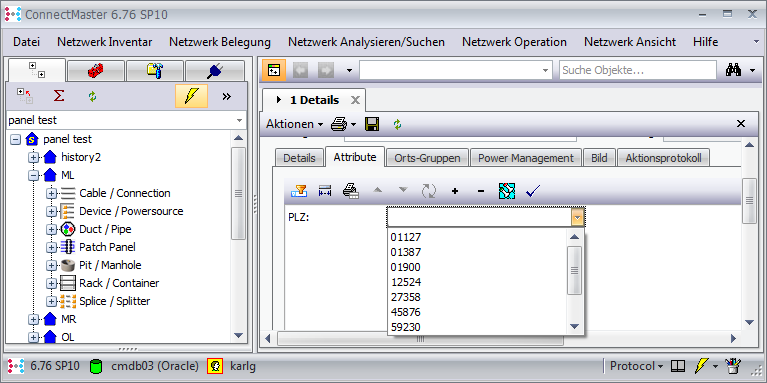Click the printer icon beside Aktionen
This screenshot has height=383, width=767.
tap(339, 124)
